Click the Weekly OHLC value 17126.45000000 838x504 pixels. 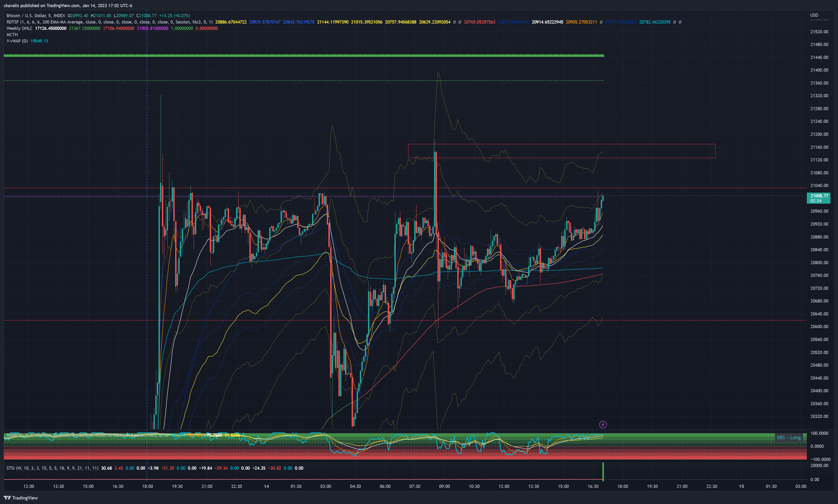click(x=51, y=28)
